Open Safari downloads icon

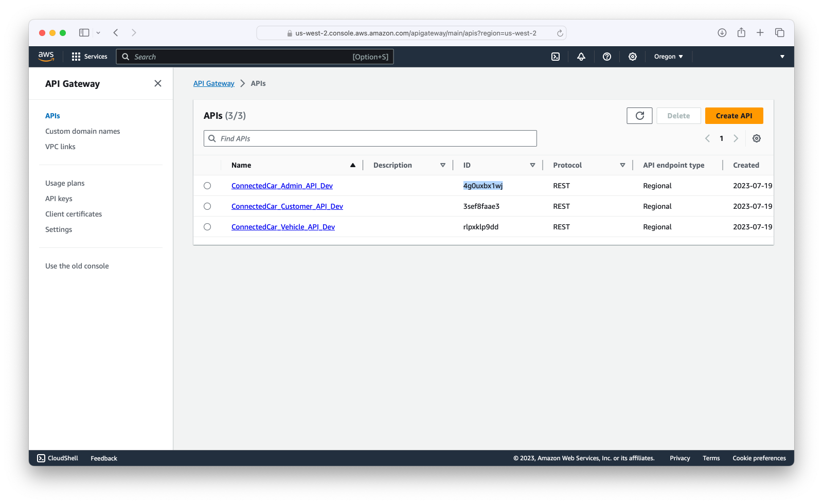[722, 32]
